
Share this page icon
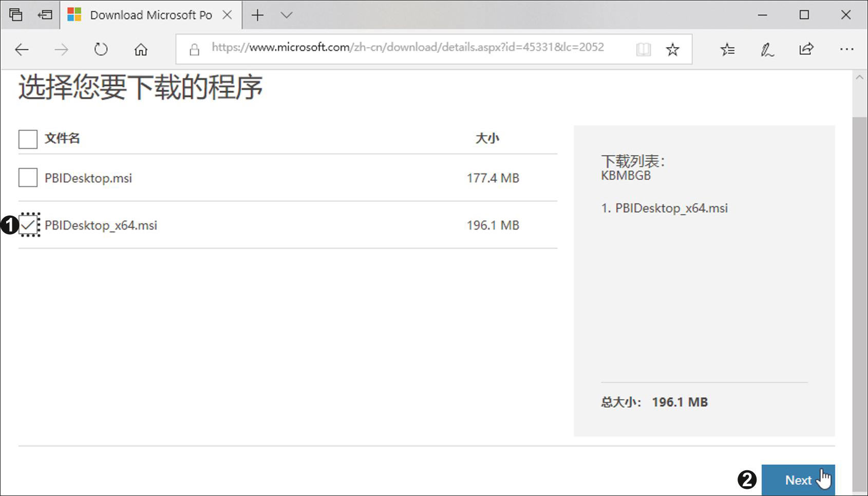(806, 49)
